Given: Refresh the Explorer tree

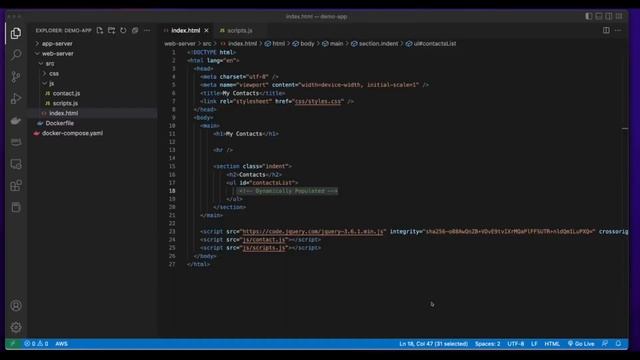Looking at the screenshot, I should (x=123, y=31).
